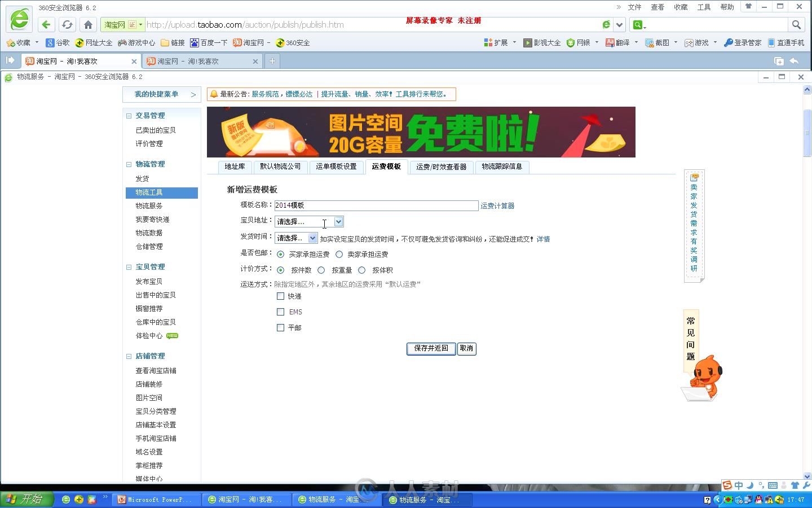Image resolution: width=812 pixels, height=508 pixels.
Task: Go to browser home page icon
Action: 88,24
